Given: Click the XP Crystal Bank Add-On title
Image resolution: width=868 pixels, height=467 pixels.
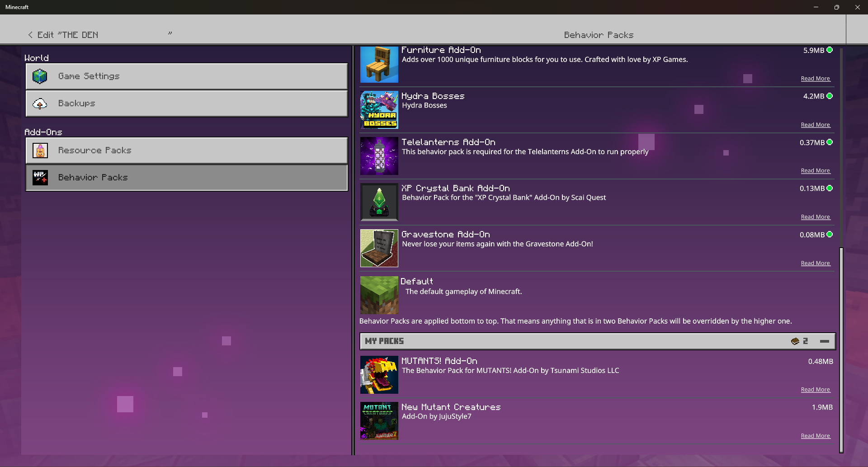Looking at the screenshot, I should [456, 189].
